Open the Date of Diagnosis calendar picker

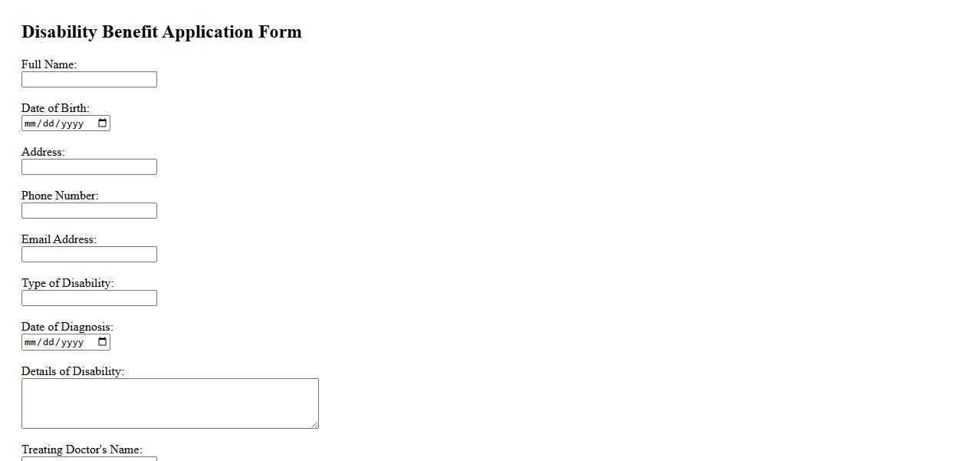(103, 342)
